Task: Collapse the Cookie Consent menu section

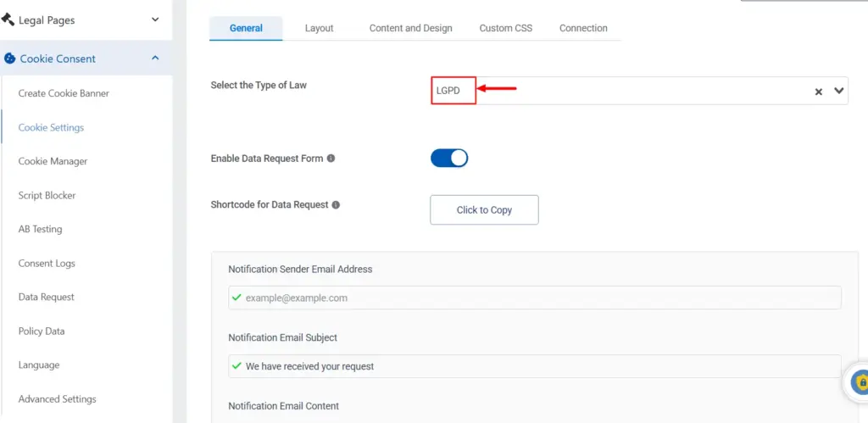Action: click(155, 58)
